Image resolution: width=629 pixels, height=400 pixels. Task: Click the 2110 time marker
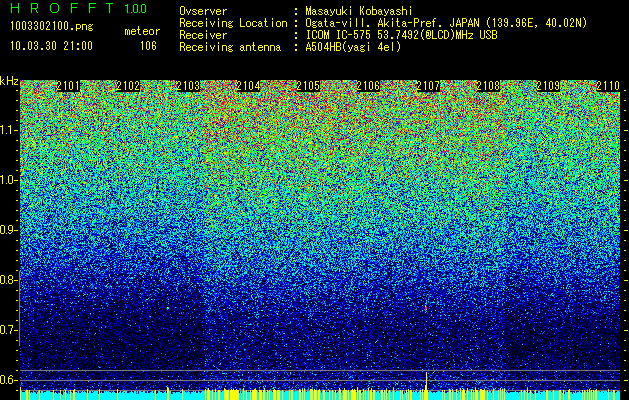[x=608, y=86]
